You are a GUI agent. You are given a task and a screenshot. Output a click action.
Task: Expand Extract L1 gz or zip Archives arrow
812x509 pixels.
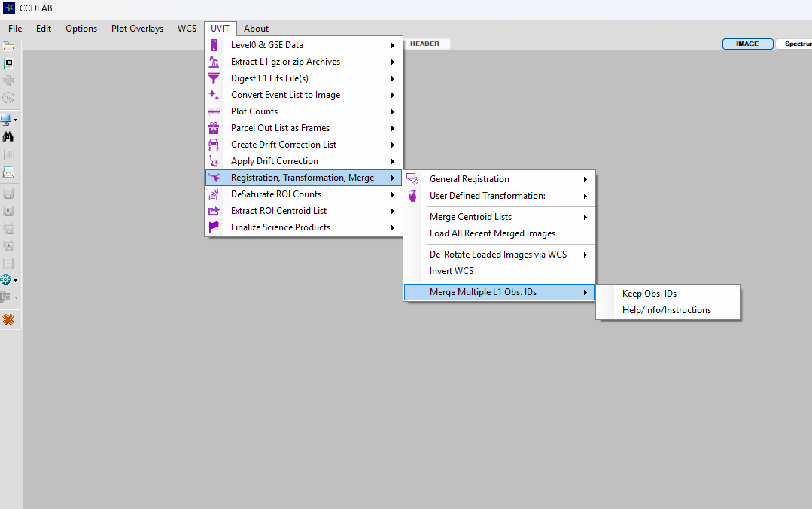393,62
